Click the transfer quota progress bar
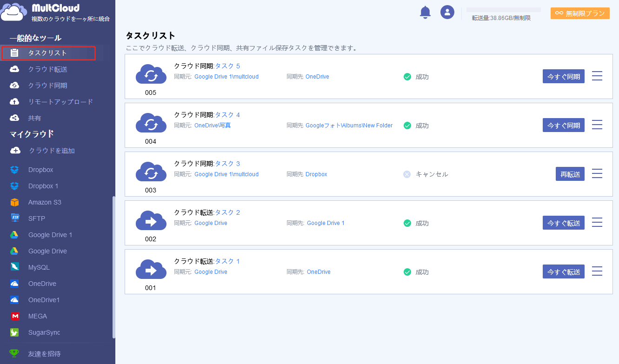This screenshot has height=364, width=619. pyautogui.click(x=503, y=10)
